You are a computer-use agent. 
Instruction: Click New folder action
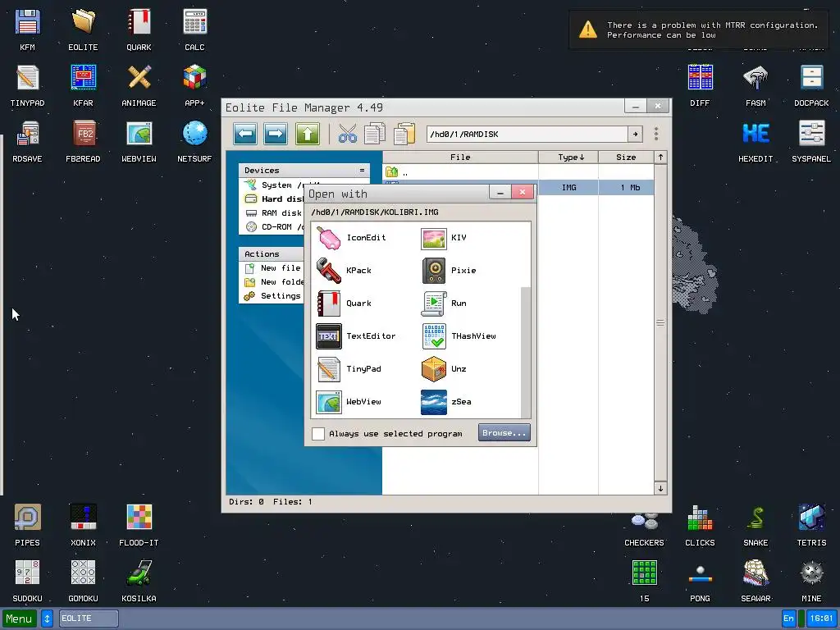click(x=273, y=282)
